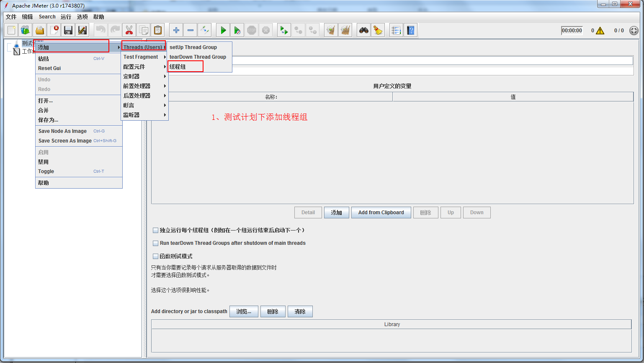
Task: Click the Up button
Action: click(x=451, y=213)
